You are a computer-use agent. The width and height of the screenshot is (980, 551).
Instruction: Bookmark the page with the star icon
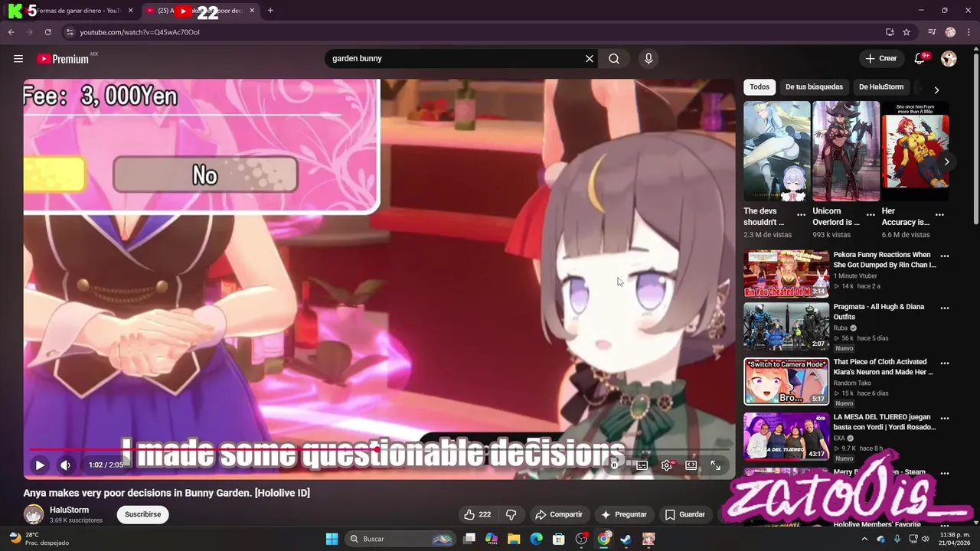[906, 32]
